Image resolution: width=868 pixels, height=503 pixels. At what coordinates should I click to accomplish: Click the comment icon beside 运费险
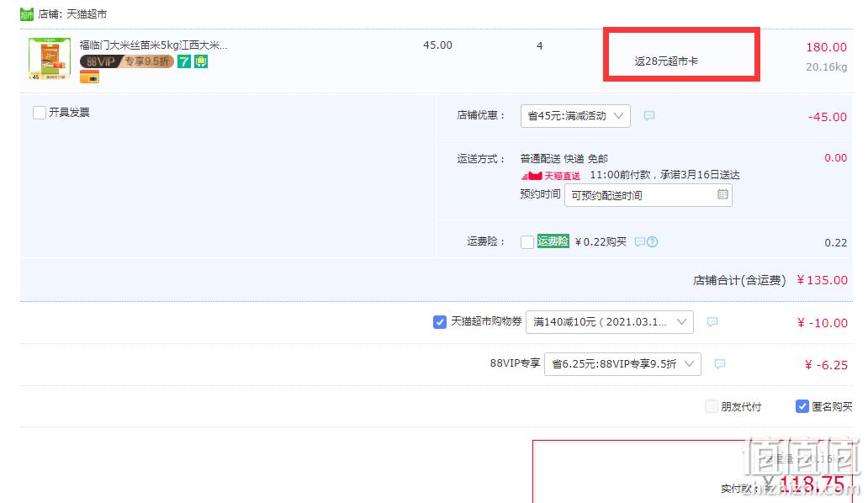pyautogui.click(x=639, y=241)
